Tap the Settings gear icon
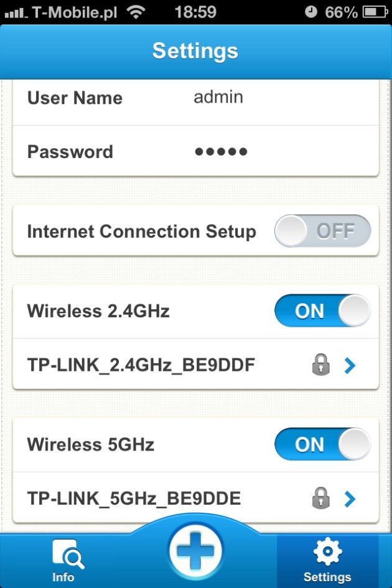 (x=327, y=551)
